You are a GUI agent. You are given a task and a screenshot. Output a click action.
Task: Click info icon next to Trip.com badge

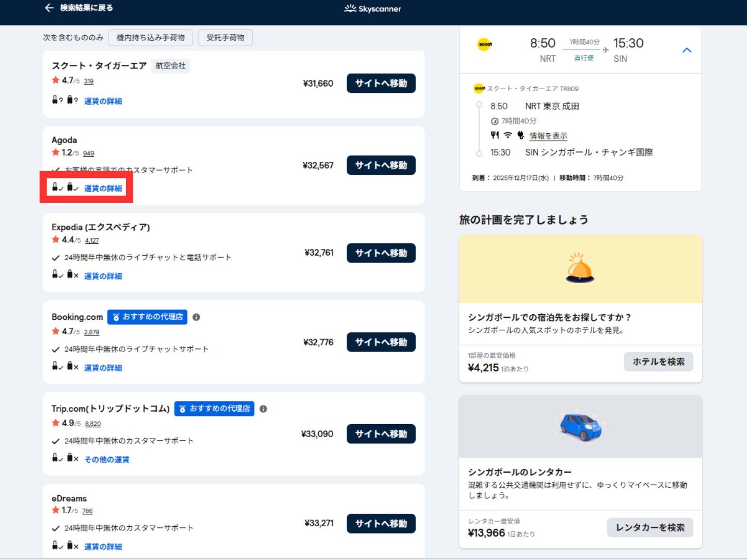point(263,409)
